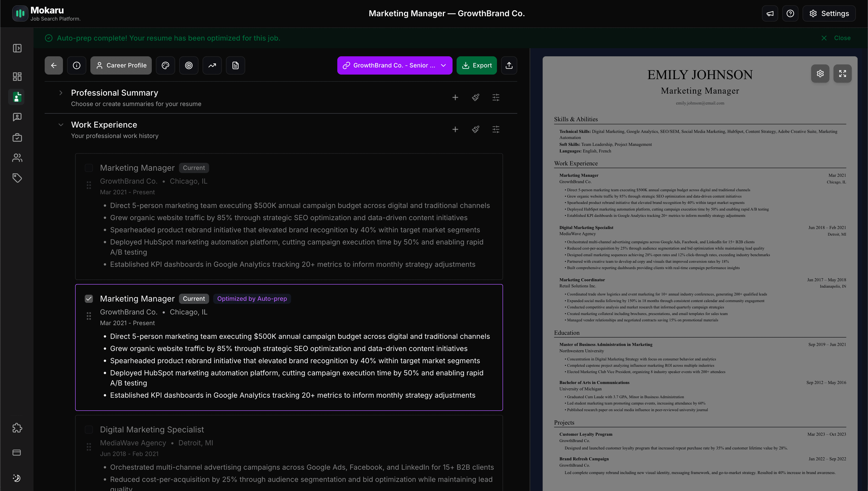Uncheck the optimized Marketing Manager entry
The height and width of the screenshot is (491, 868).
tap(89, 299)
